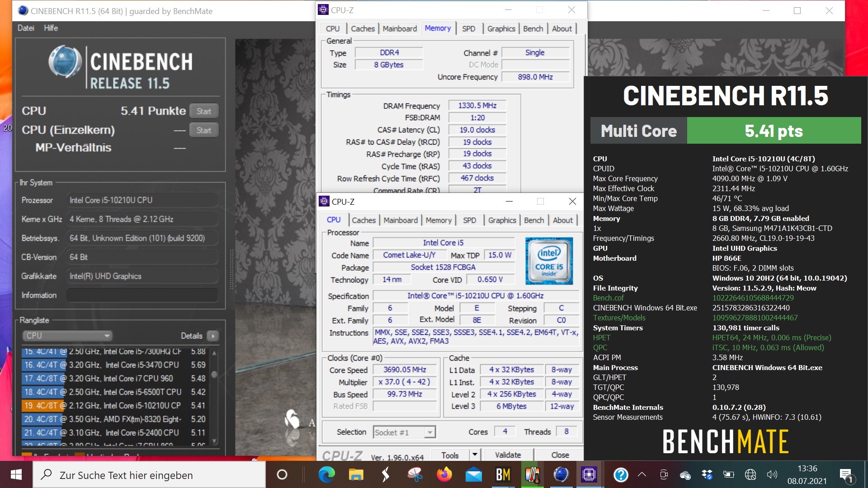Select ranking row Intel Core i5-3470 5.69
Viewport: 868px width, 488px height.
pos(115,365)
